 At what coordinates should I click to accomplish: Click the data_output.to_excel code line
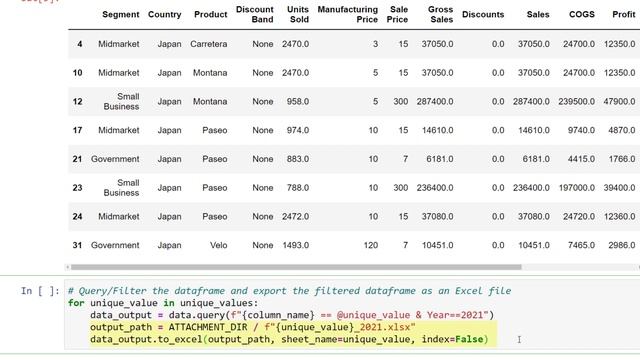(289, 340)
